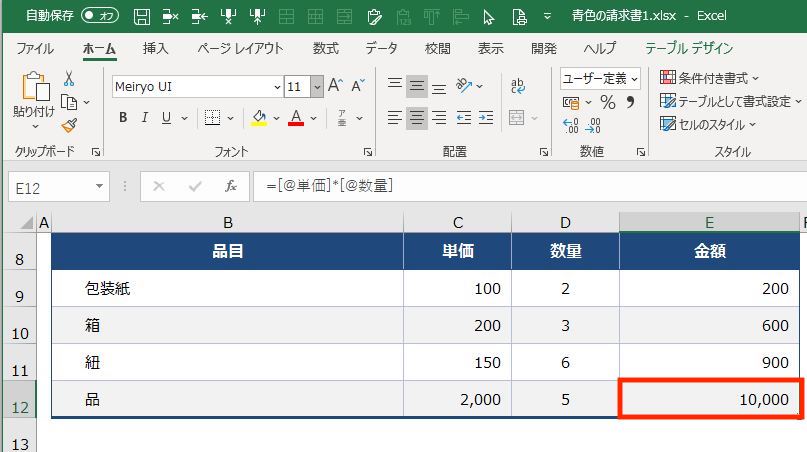
Task: Open the ユーザー定義 number format dropdown
Action: click(634, 79)
